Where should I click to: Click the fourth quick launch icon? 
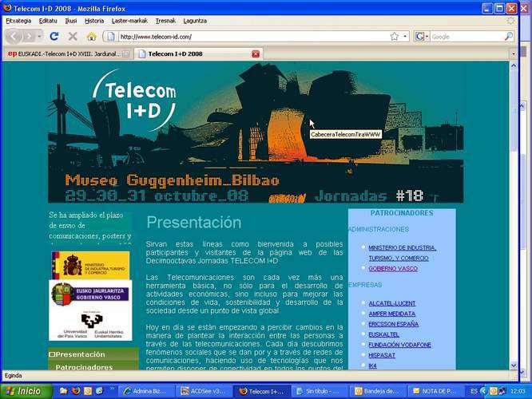coord(99,391)
